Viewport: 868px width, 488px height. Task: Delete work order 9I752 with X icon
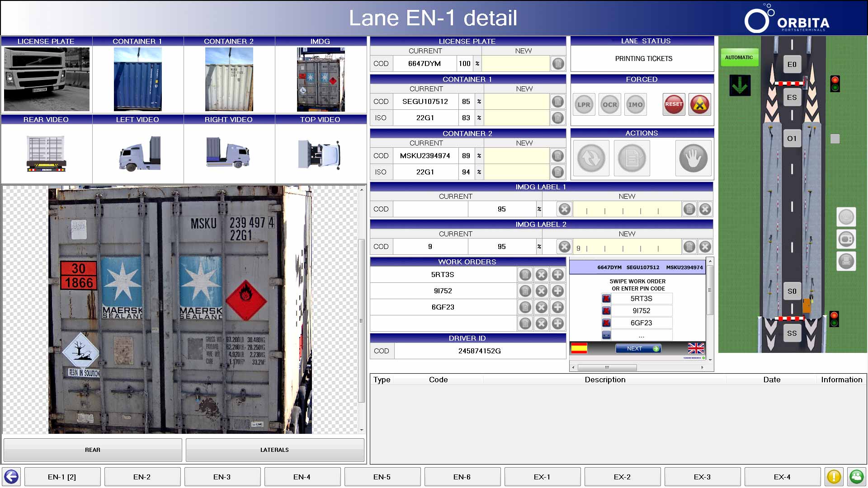(542, 291)
